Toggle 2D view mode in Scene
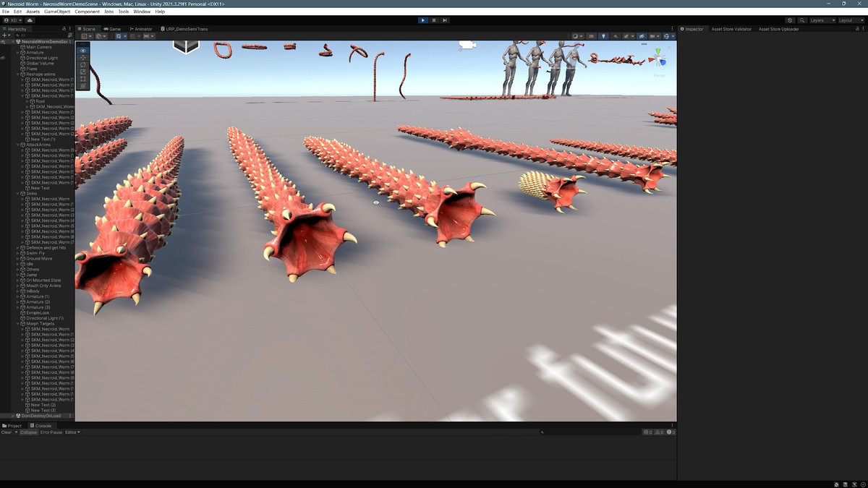 point(591,36)
